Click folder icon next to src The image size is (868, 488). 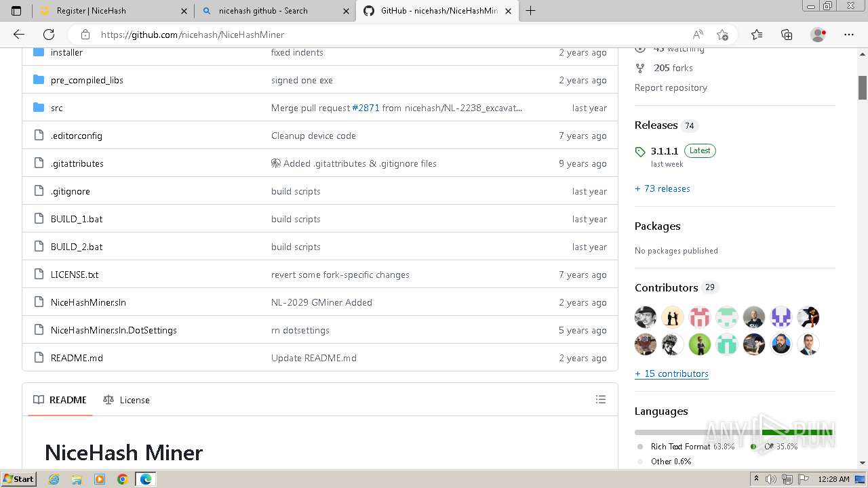[x=39, y=108]
